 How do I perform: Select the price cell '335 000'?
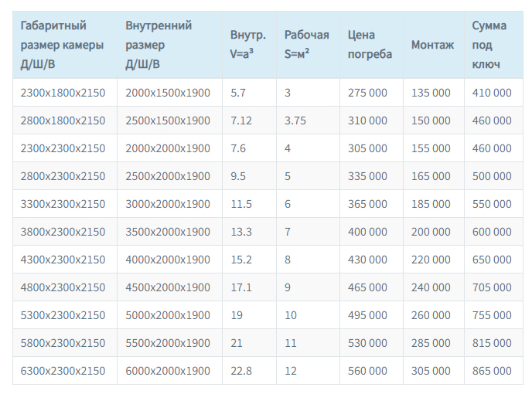coord(371,176)
